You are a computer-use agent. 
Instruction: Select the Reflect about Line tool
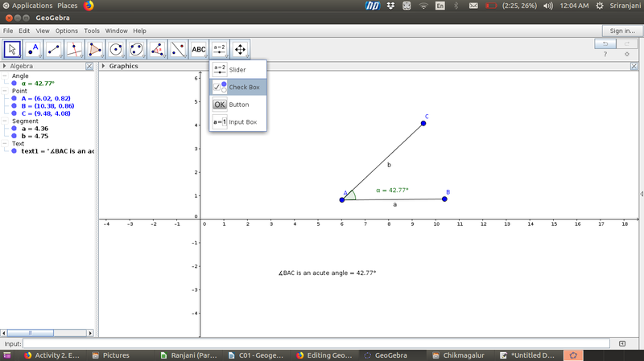(178, 49)
